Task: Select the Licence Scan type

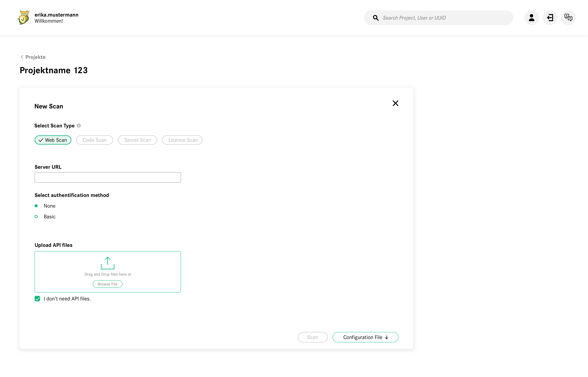Action: 182,140
